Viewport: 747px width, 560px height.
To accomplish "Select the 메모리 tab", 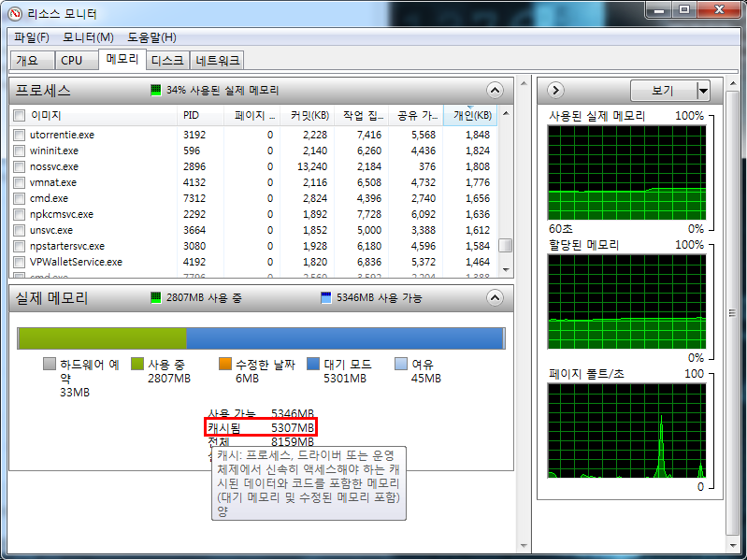I will coord(122,59).
